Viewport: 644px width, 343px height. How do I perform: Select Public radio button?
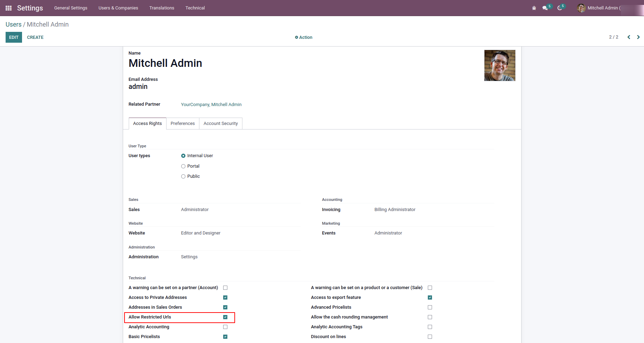coord(183,176)
